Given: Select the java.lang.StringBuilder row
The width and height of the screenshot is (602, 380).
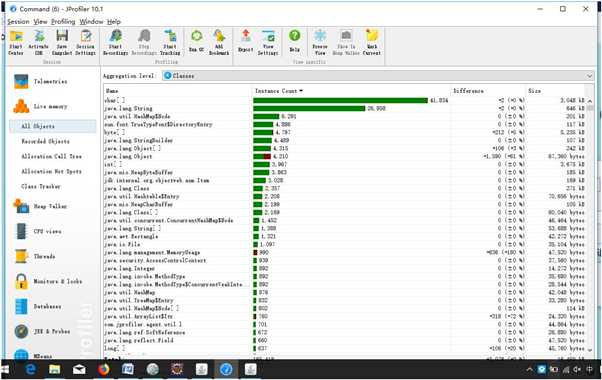Looking at the screenshot, I should (x=345, y=140).
